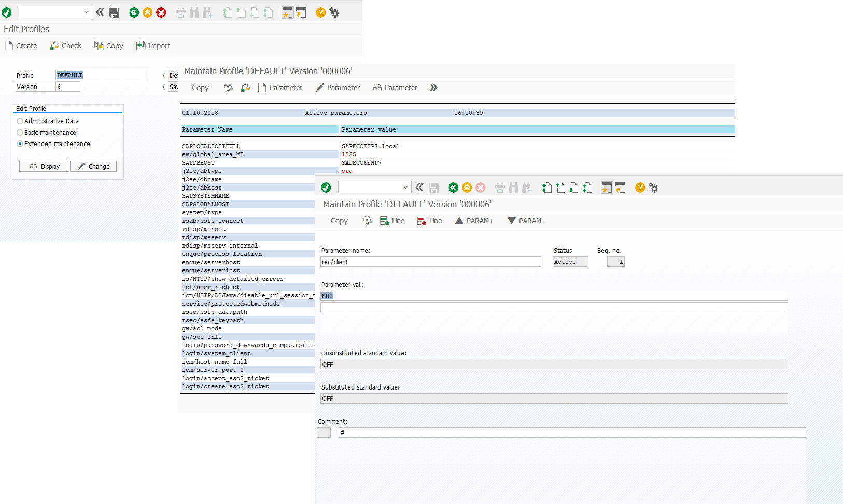The width and height of the screenshot is (843, 504).
Task: Click Parameter val. field containing 800
Action: [554, 296]
